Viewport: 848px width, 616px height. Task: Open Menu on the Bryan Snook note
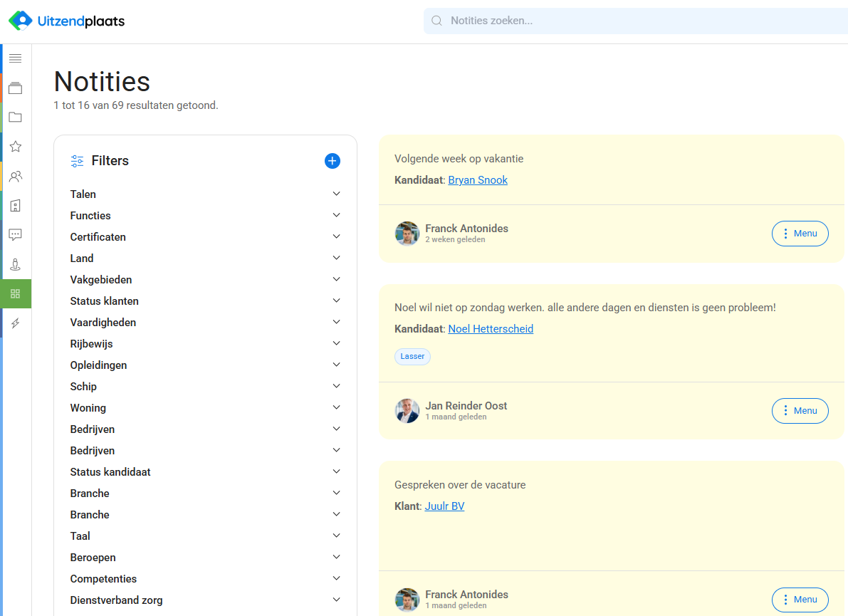click(800, 234)
